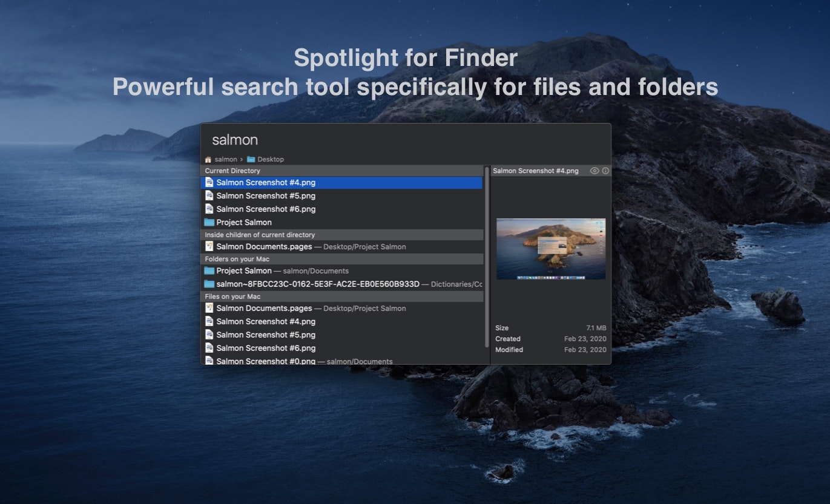Image resolution: width=830 pixels, height=504 pixels.
Task: Click the folder icon of salmon~8FBCC23C entry
Action: (x=209, y=284)
